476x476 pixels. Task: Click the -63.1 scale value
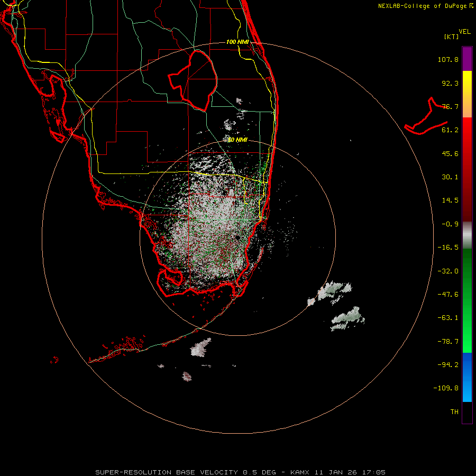448,318
